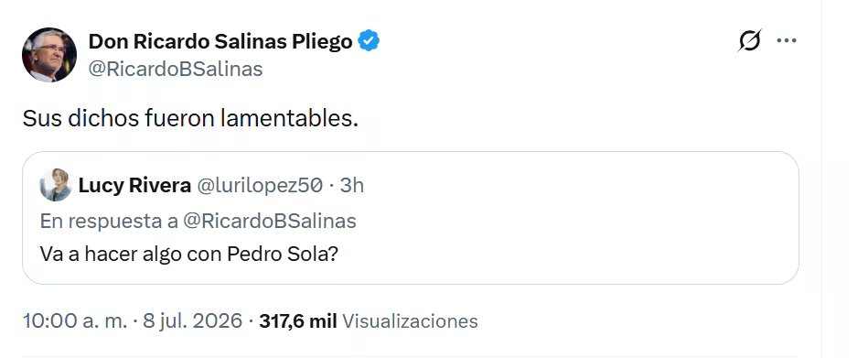Click the blue verified badge
Viewport: 868px width, 358px height.
coord(369,41)
